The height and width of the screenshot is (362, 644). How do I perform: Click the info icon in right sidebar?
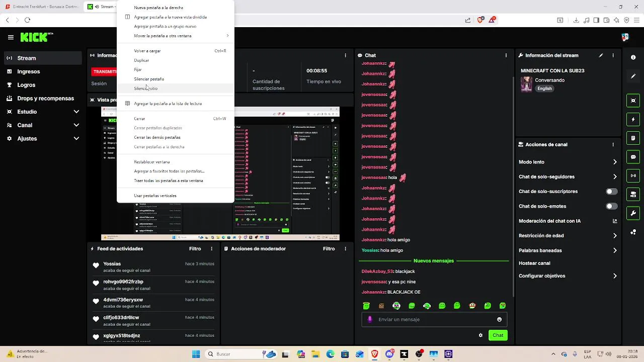tap(633, 57)
